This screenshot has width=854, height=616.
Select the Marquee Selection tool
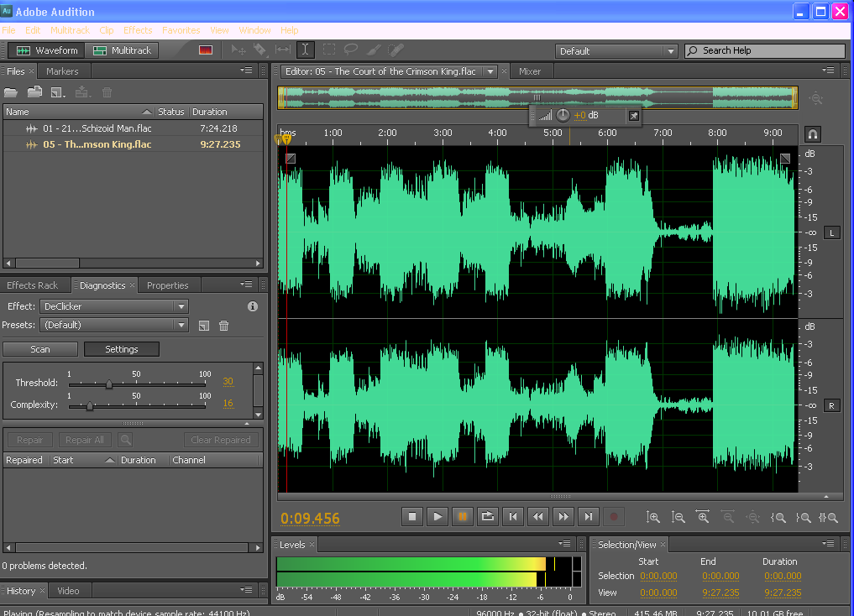click(329, 50)
